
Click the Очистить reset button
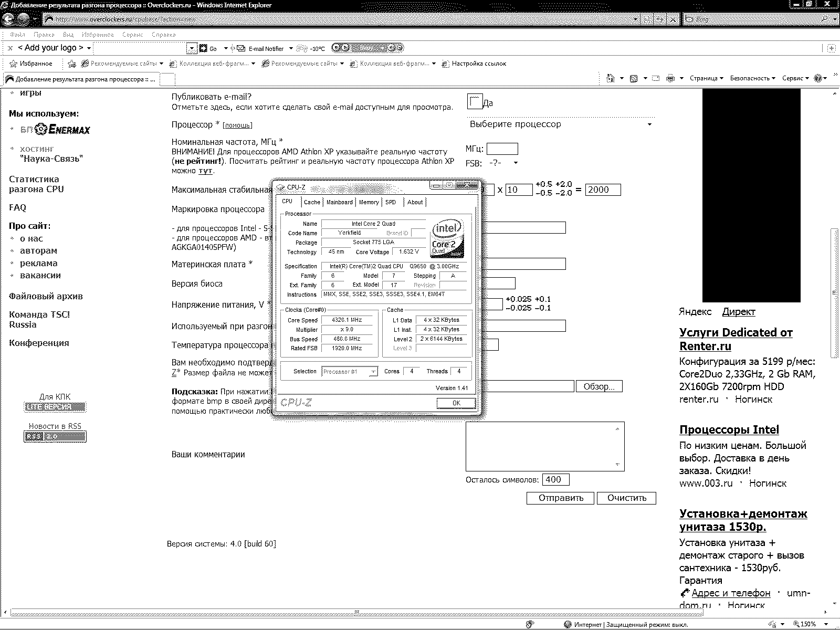[x=626, y=498]
